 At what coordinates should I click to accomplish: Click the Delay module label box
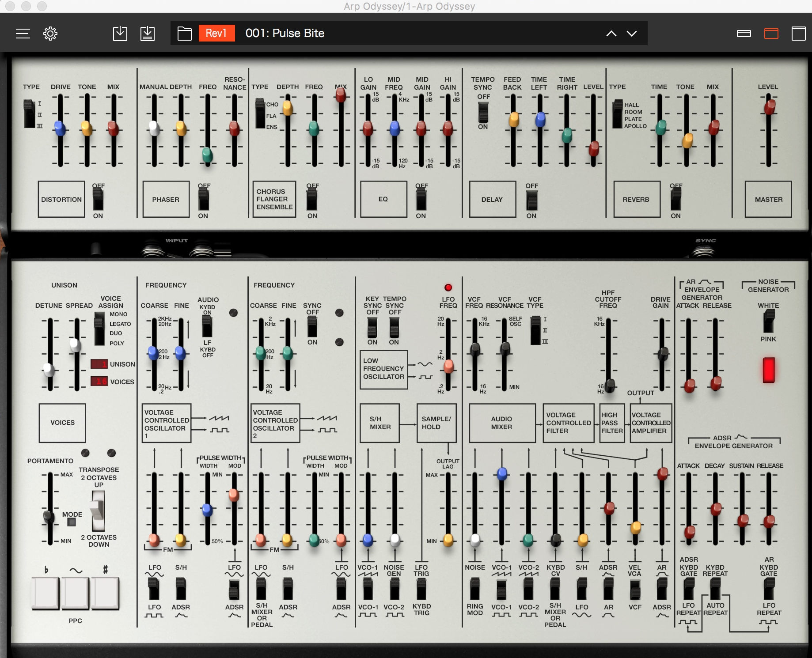pyautogui.click(x=493, y=199)
